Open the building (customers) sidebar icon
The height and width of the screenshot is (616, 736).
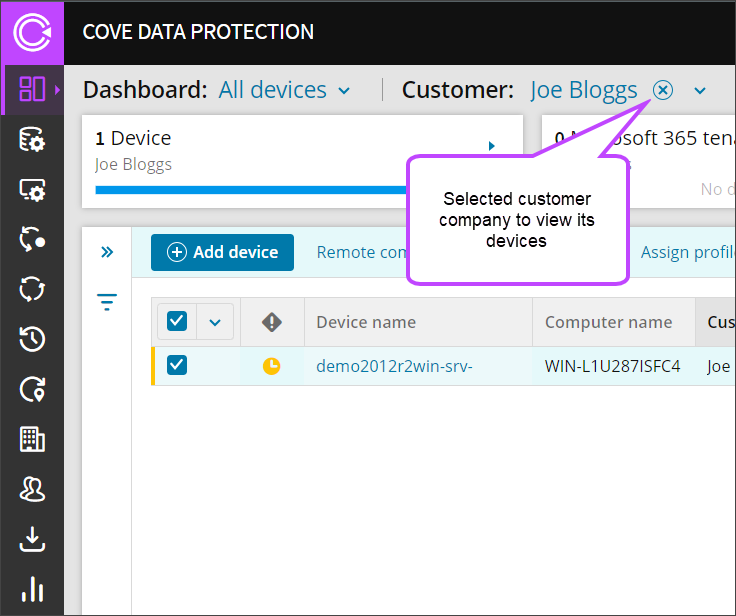[32, 439]
